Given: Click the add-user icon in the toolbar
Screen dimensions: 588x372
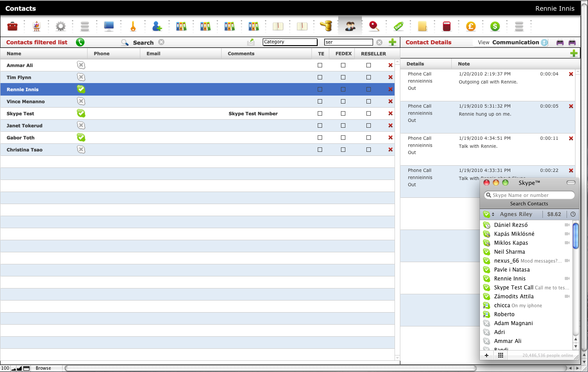Looking at the screenshot, I should point(157,26).
